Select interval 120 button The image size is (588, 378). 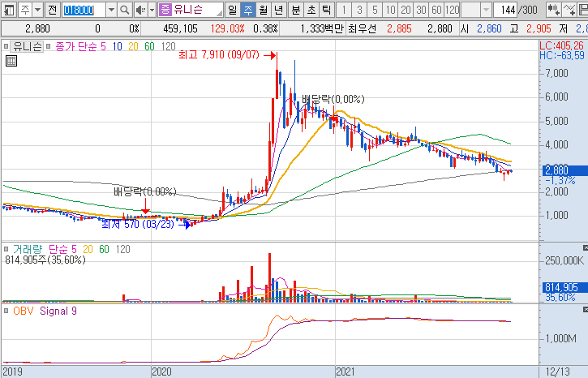(453, 10)
